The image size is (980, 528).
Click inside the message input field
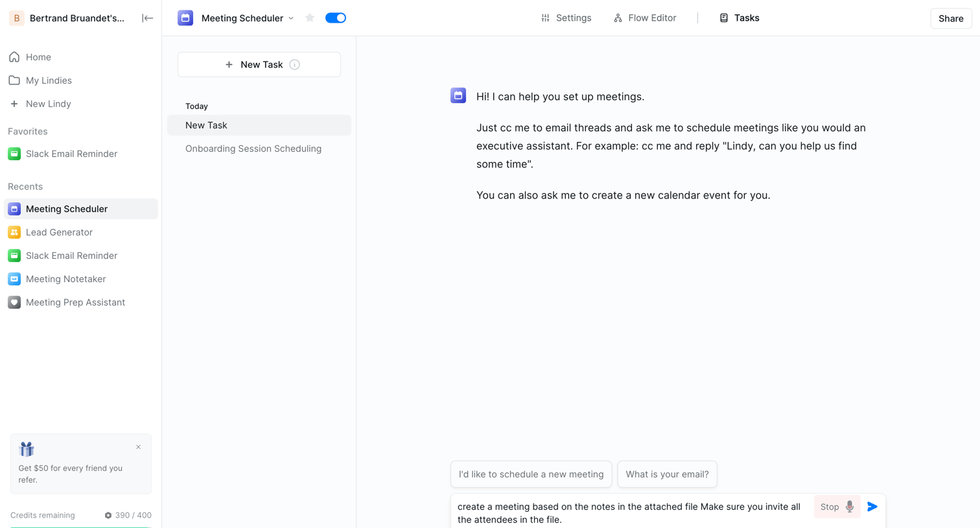pyautogui.click(x=629, y=512)
